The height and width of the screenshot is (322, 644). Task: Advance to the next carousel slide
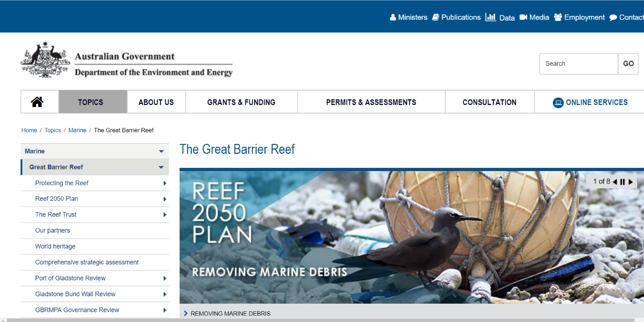tap(630, 182)
